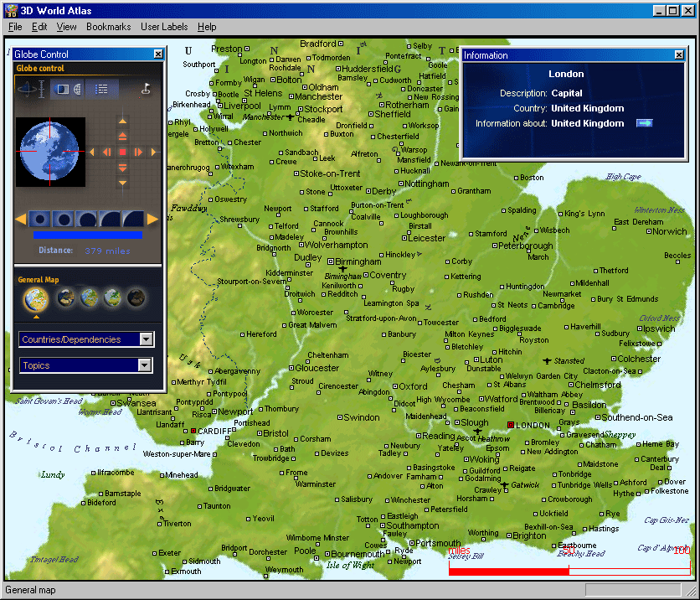
Task: Click the up arrow with double bar
Action: 122,137
